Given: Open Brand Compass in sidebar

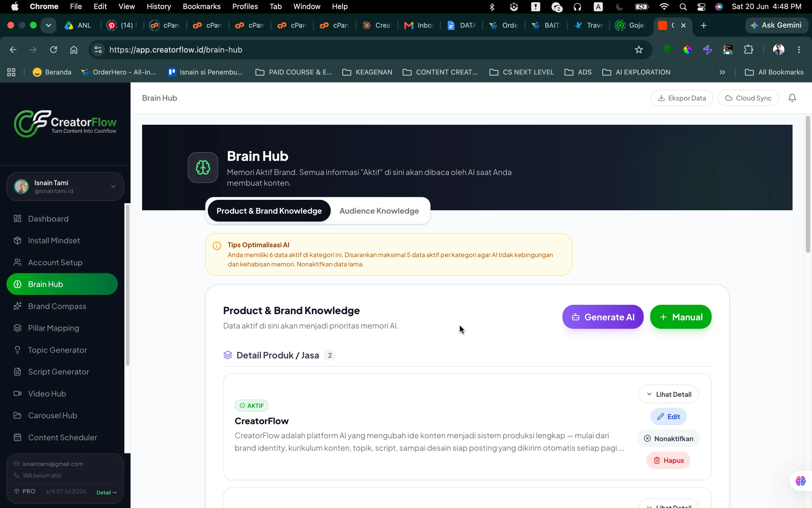Looking at the screenshot, I should tap(62, 306).
